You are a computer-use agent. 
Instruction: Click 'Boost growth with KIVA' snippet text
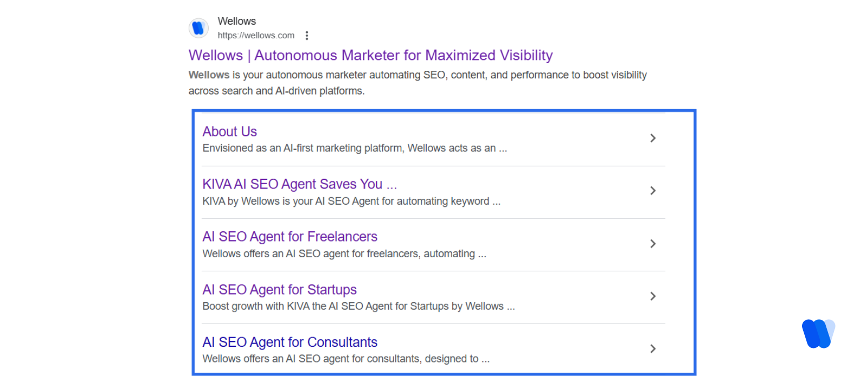pos(358,306)
